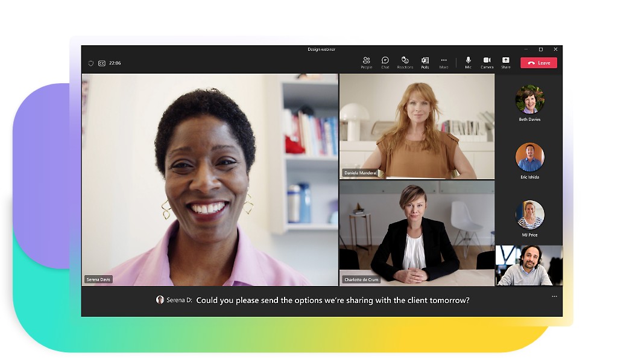Image resolution: width=644 pixels, height=362 pixels.
Task: Click Daniela Mandera video tile
Action: pyautogui.click(x=417, y=126)
